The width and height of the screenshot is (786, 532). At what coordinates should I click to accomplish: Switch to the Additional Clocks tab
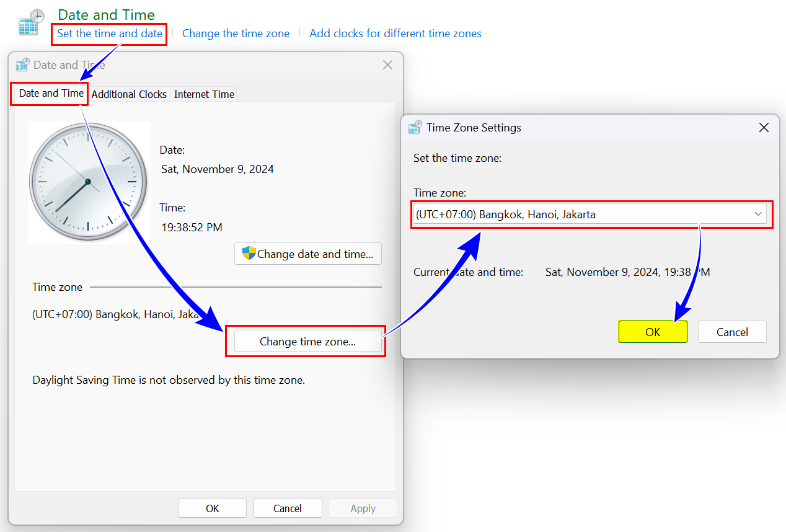[x=129, y=94]
